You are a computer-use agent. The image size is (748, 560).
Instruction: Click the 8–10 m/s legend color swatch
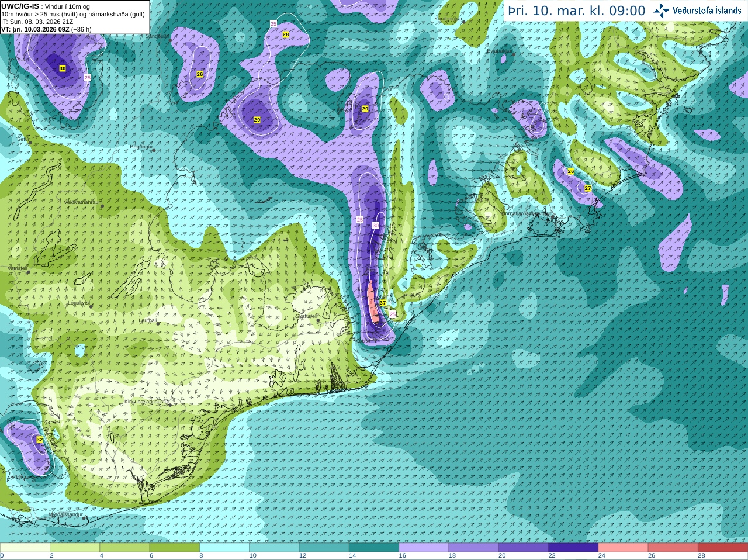point(224,548)
